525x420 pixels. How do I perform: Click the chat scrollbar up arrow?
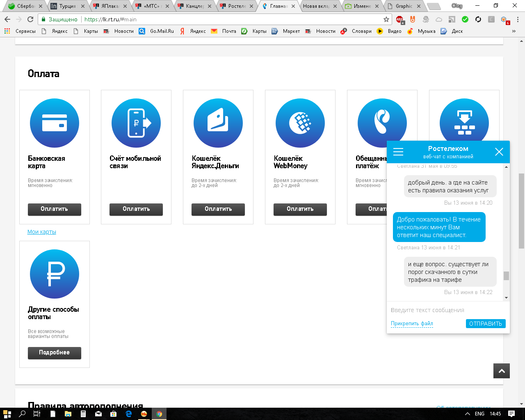tap(507, 167)
